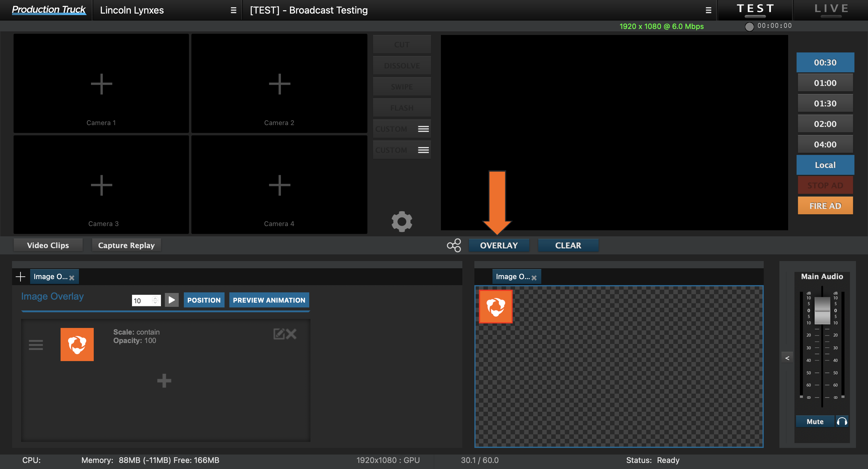Screen dimensions: 868x469
Task: Close the left Image O... tab
Action: (x=72, y=278)
